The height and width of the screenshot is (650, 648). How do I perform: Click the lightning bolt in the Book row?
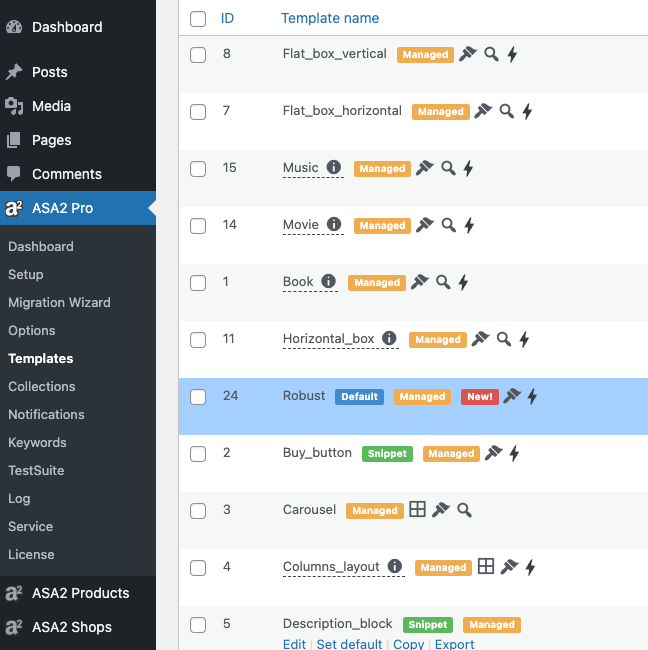point(464,282)
